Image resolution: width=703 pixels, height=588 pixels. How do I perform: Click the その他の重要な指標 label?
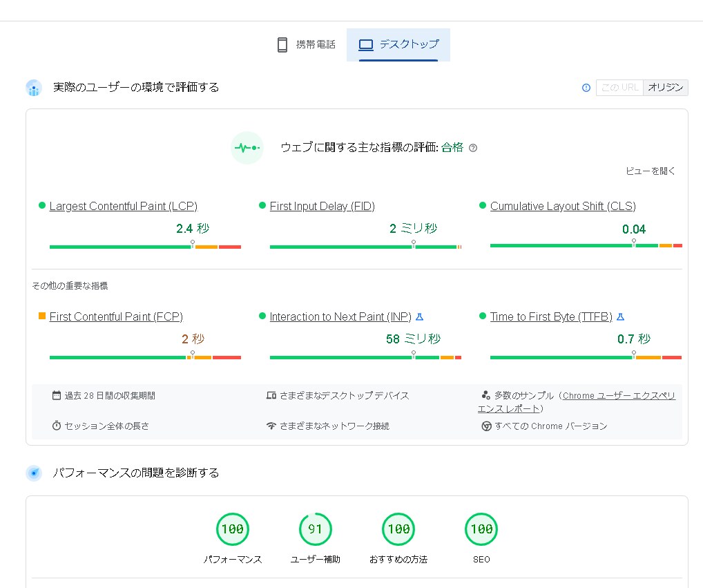(70, 285)
